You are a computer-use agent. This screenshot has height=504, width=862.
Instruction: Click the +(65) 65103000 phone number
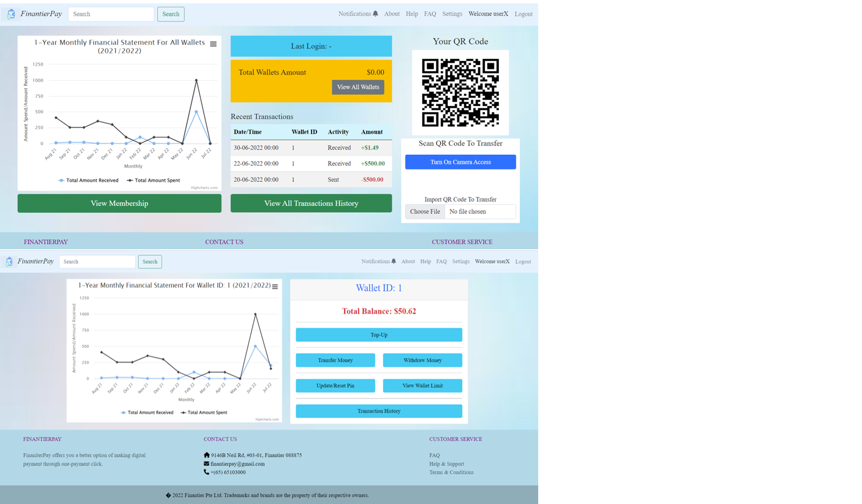(228, 472)
